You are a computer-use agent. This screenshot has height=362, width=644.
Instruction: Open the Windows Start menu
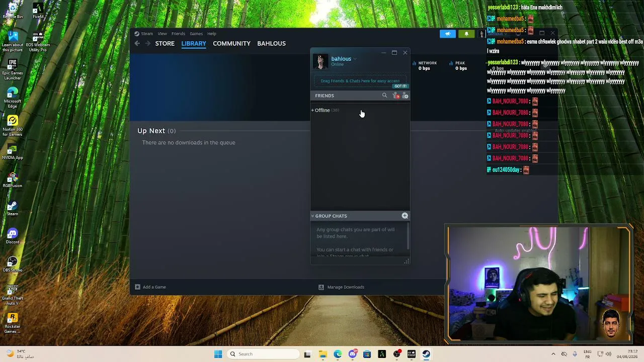218,354
